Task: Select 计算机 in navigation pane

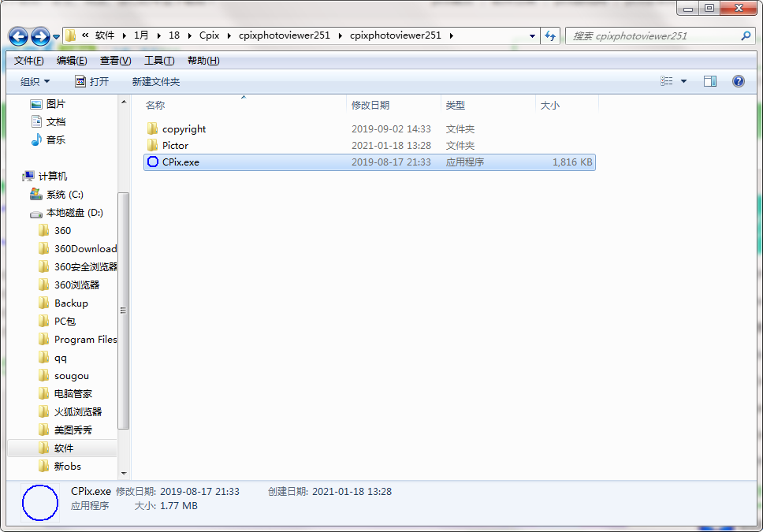Action: pos(45,176)
